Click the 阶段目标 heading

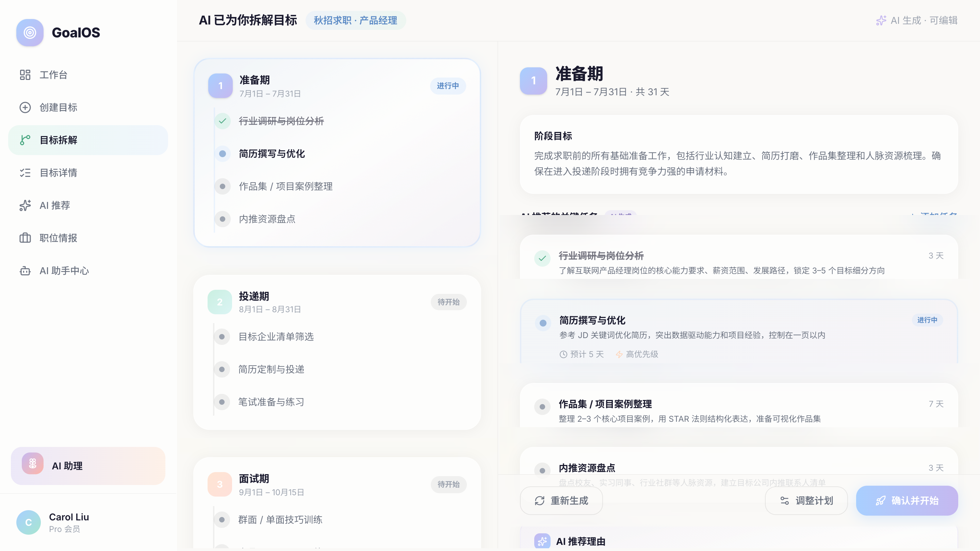coord(553,136)
